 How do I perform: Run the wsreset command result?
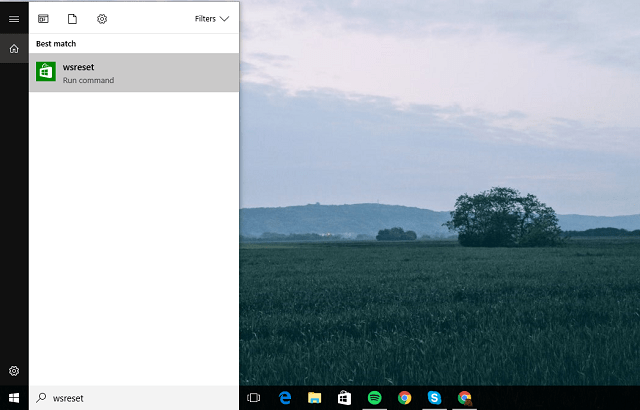(x=134, y=73)
